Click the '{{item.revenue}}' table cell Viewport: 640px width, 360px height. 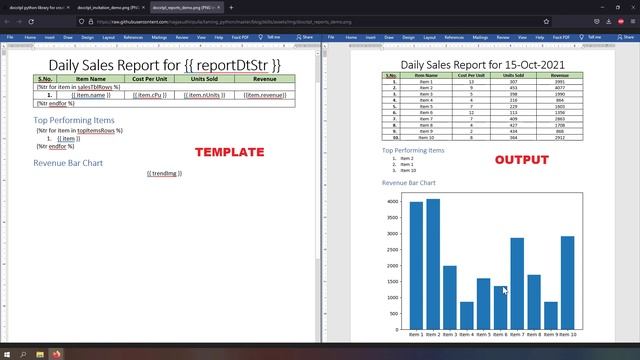tap(265, 95)
